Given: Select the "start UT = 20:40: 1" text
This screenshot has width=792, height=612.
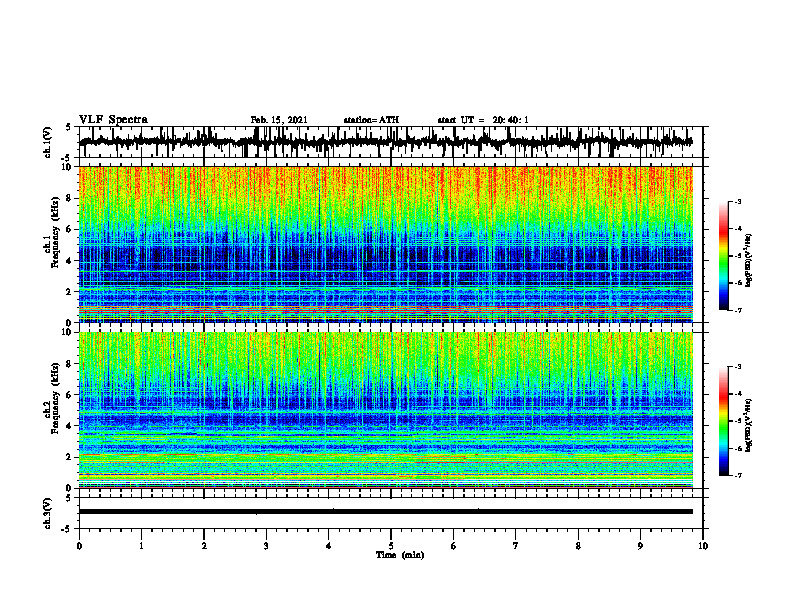Looking at the screenshot, I should [483, 120].
